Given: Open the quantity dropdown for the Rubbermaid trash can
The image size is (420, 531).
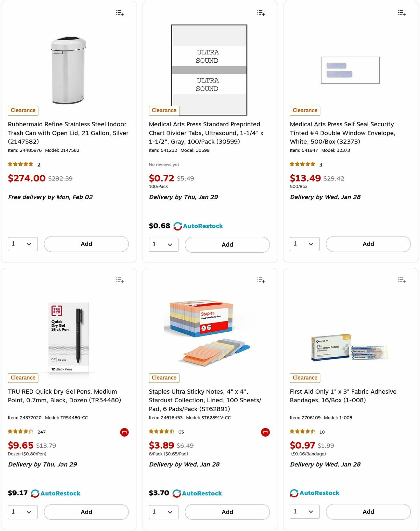Looking at the screenshot, I should [x=22, y=244].
